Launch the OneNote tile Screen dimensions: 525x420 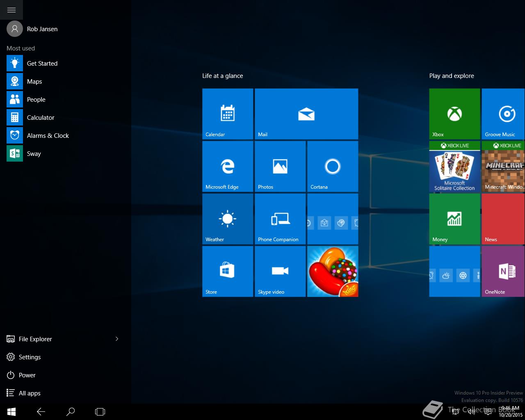coord(503,272)
